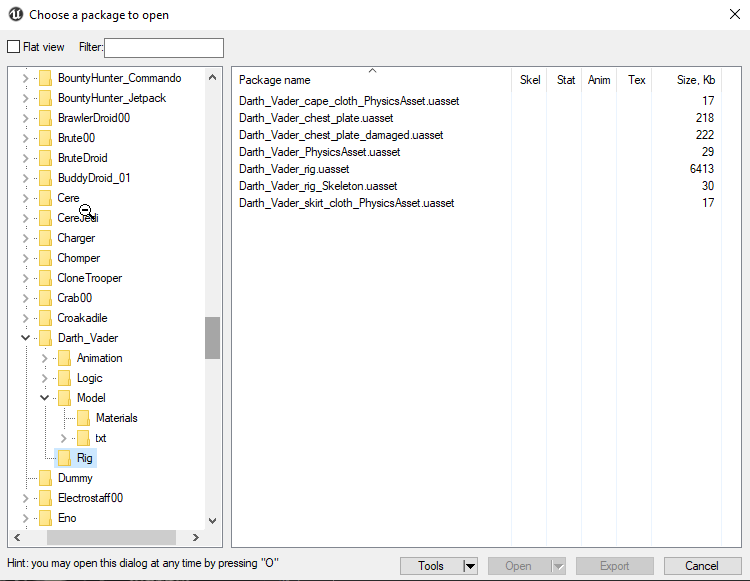
Task: Click the Materials folder icon
Action: pos(83,418)
